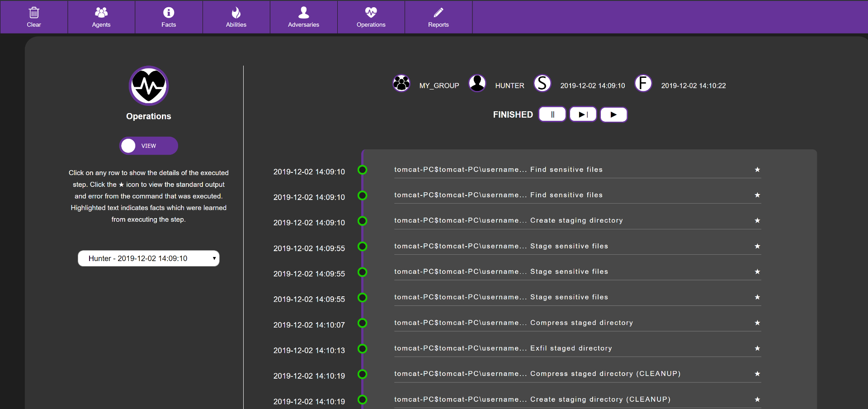Image resolution: width=868 pixels, height=409 pixels.
Task: Expand the Hunter operation dropdown
Action: [x=148, y=258]
